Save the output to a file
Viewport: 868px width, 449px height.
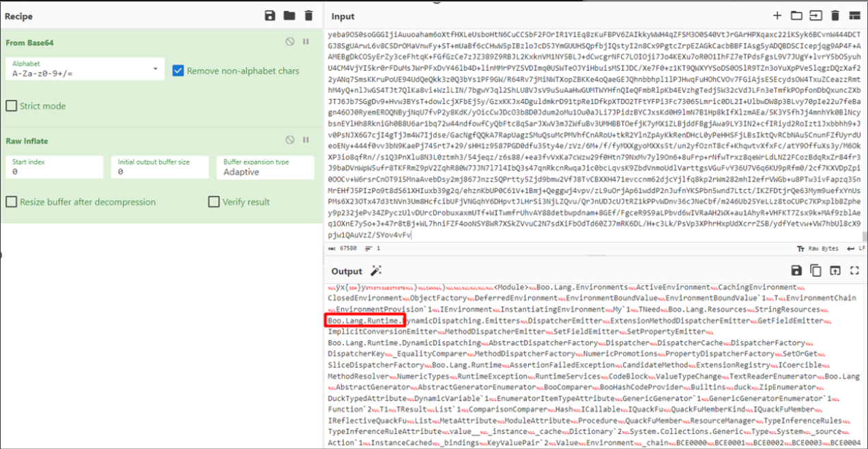tap(796, 271)
